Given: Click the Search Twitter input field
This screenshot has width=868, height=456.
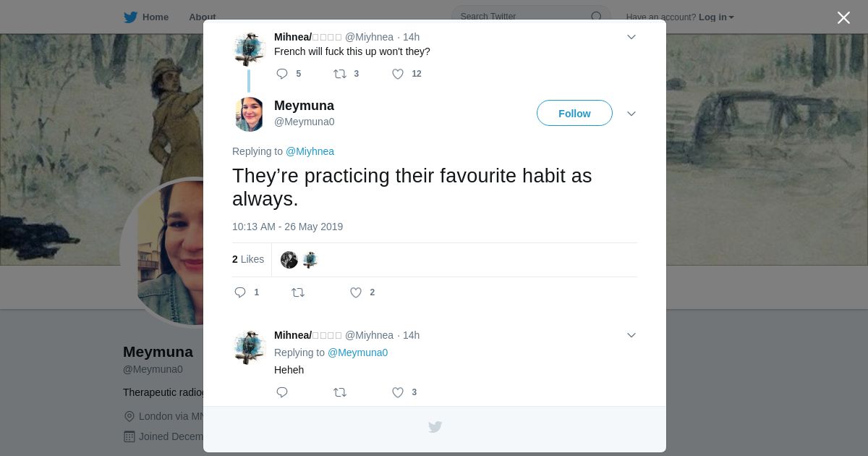Looking at the screenshot, I should pyautogui.click(x=521, y=17).
